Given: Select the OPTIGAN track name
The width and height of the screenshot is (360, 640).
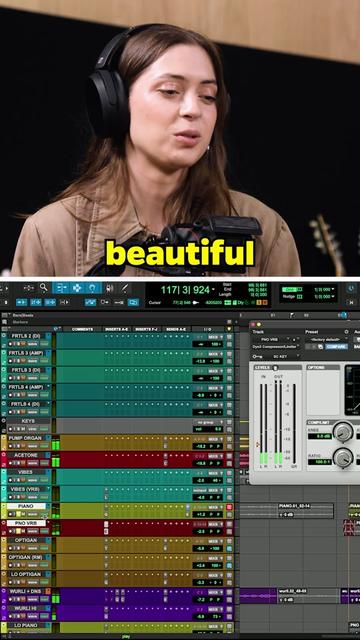Looking at the screenshot, I should (x=26, y=540).
